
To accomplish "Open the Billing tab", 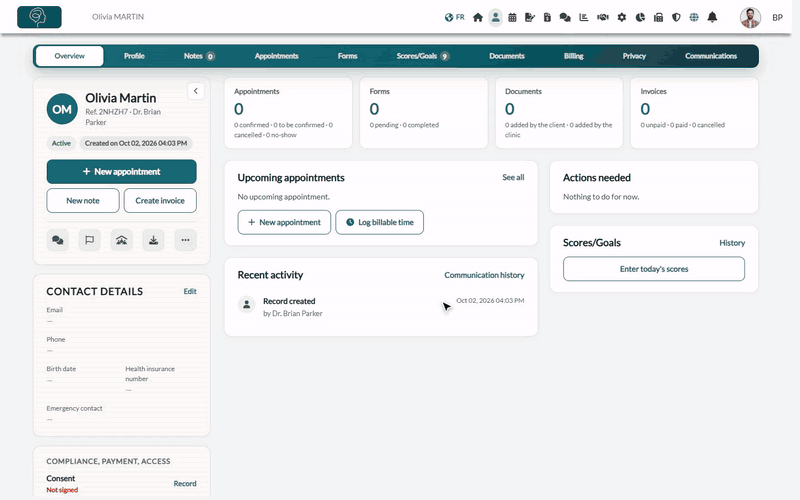I will click(573, 56).
